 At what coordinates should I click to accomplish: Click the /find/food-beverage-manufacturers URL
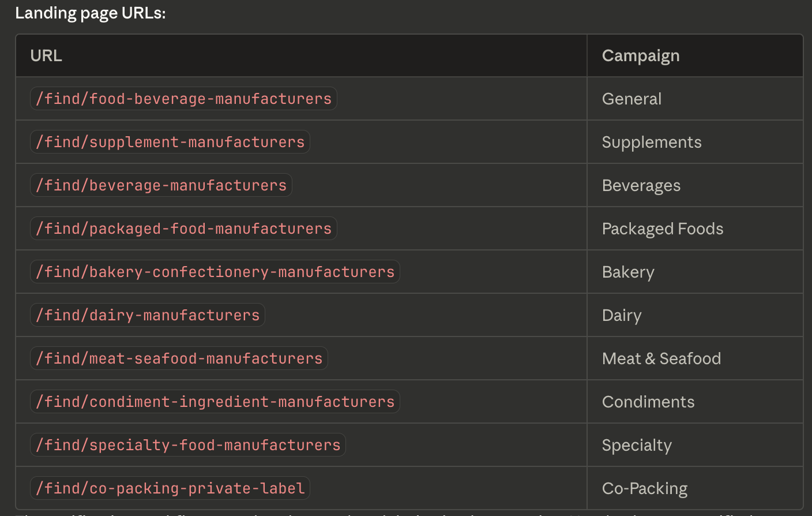click(183, 99)
